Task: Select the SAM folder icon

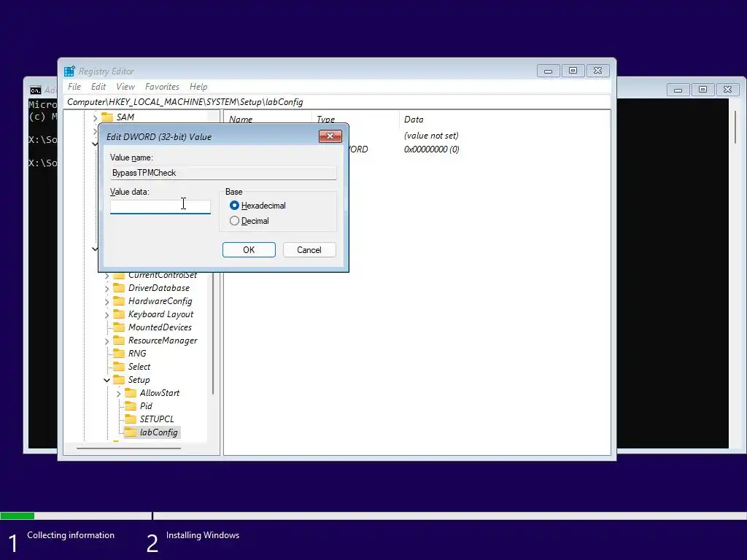Action: point(107,117)
